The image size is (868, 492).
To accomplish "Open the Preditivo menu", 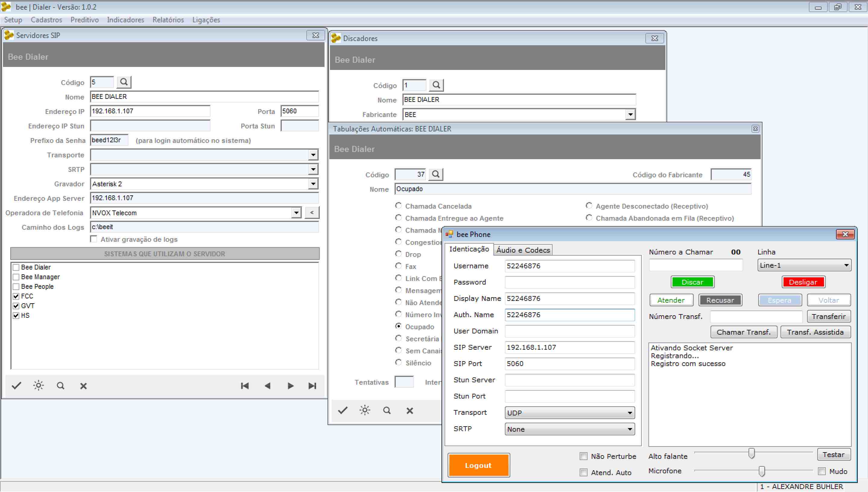I will [84, 20].
